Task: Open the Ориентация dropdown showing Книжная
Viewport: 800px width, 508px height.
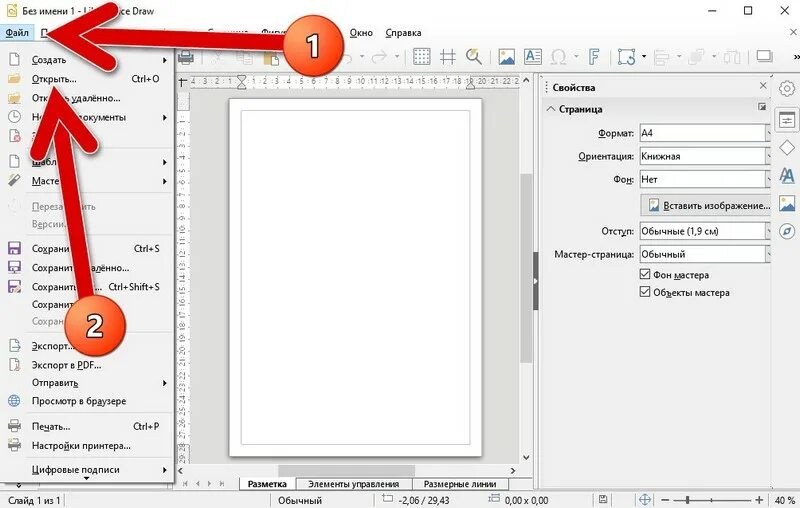Action: click(x=704, y=156)
